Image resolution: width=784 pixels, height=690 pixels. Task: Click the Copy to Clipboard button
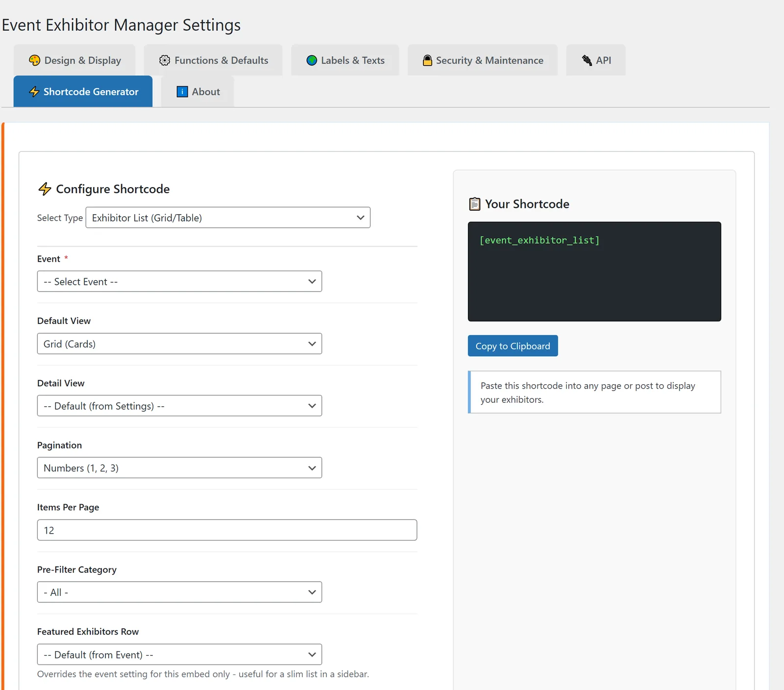coord(513,346)
